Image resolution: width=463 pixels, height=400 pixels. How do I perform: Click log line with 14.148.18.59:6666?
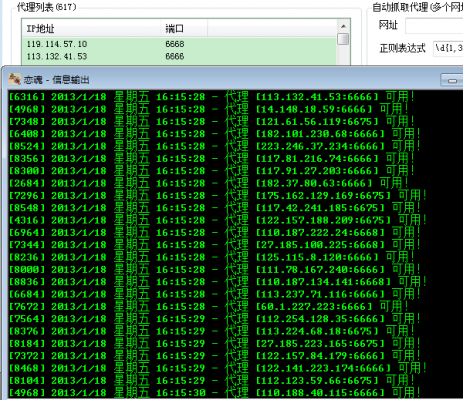tap(209, 109)
